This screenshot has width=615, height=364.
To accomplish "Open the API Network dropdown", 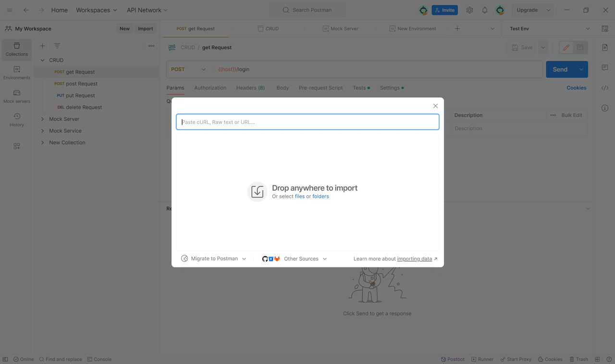I will point(148,10).
